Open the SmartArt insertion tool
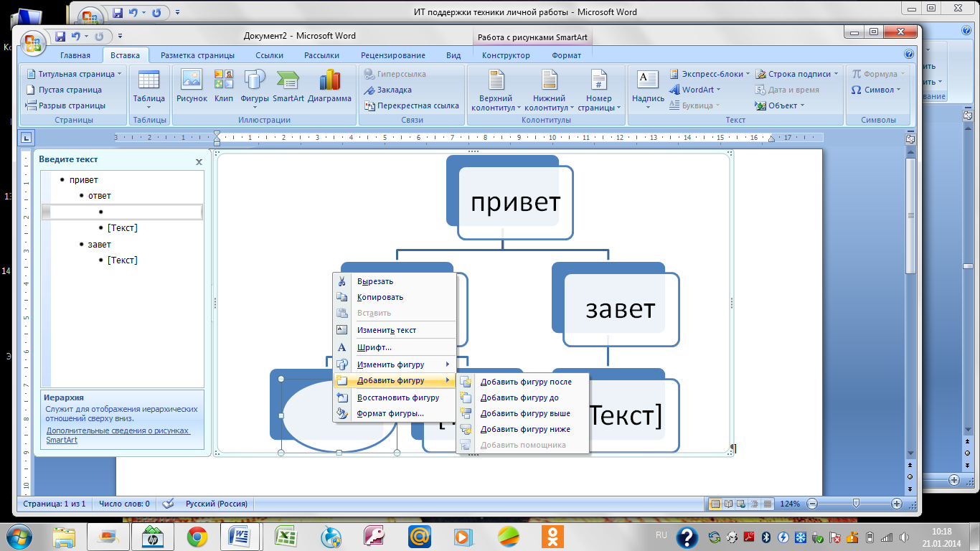Screen dimensions: 980x551 [x=288, y=87]
